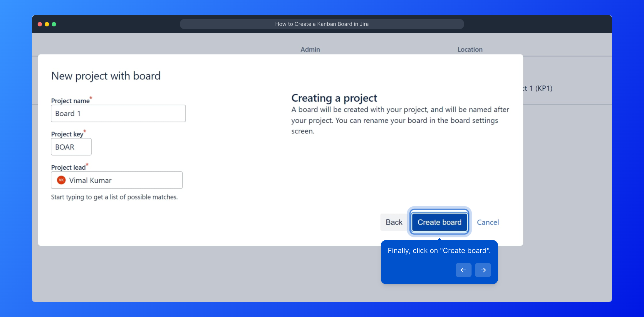
Task: Go to next tutorial step arrow
Action: 483,270
